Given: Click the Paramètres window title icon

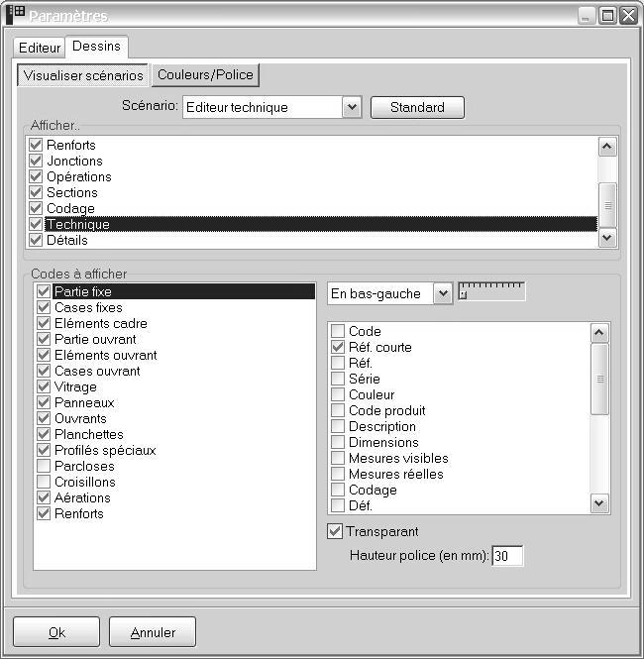Looking at the screenshot, I should pos(16,15).
